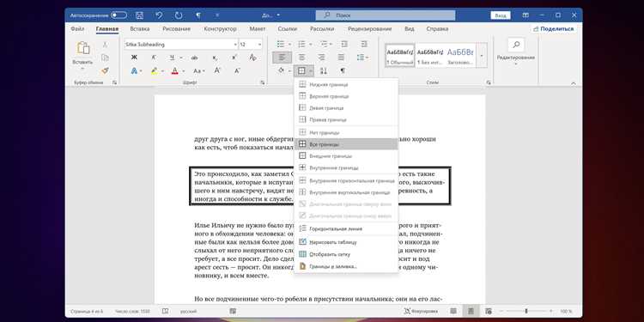Select the Без интервала style thumbnail
Screen dimensions: 644x322
[430, 56]
